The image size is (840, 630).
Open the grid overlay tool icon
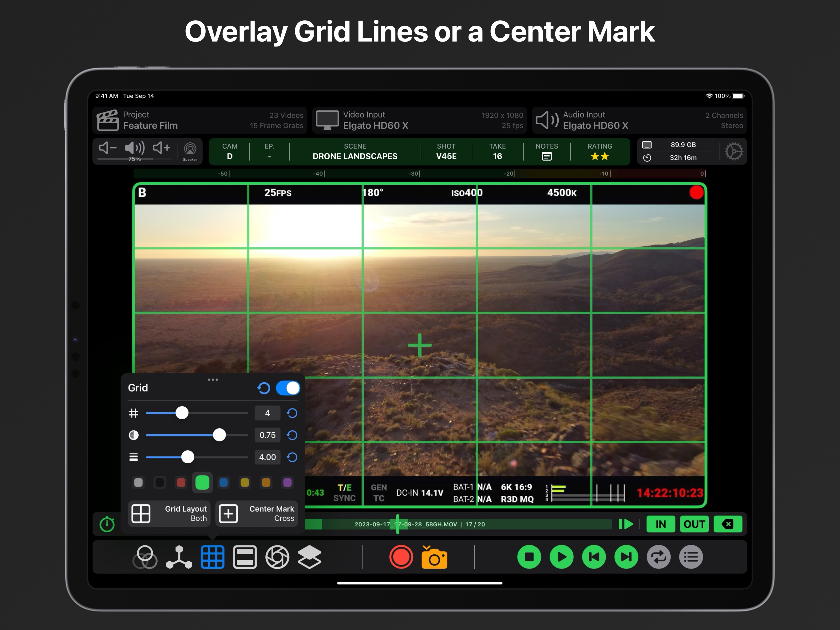click(x=212, y=557)
